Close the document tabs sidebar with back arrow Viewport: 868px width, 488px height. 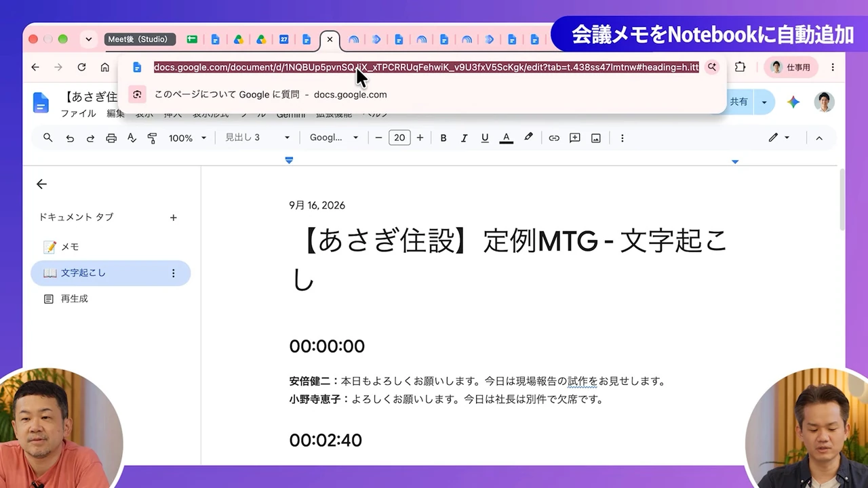pos(41,184)
